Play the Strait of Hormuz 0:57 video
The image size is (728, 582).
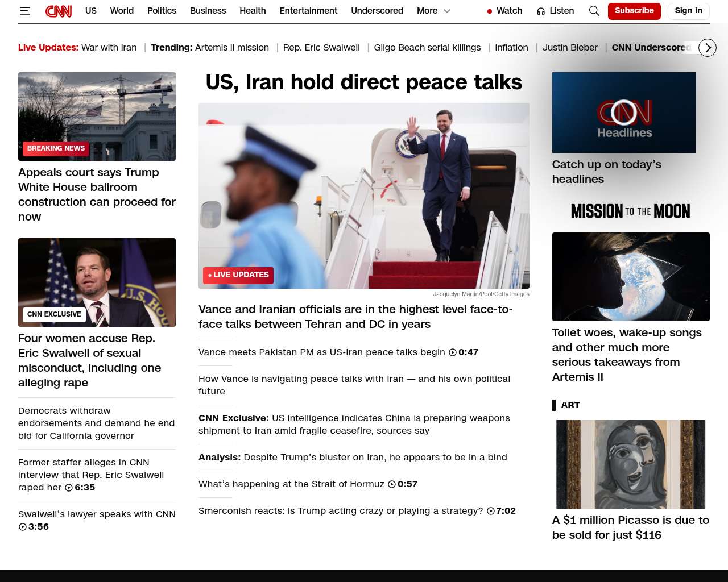[392, 484]
